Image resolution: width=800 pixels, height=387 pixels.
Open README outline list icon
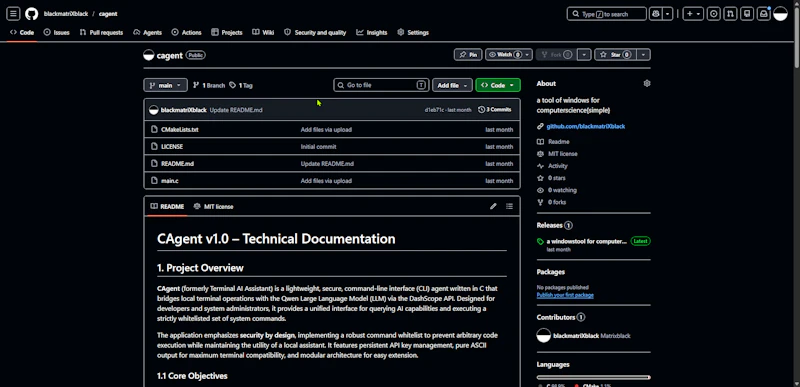point(509,207)
